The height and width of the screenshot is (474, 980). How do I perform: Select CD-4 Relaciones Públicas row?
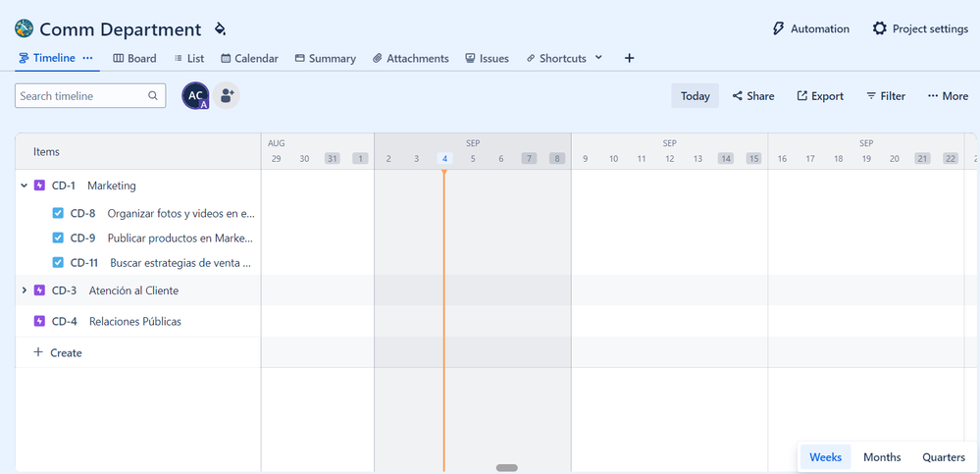coord(137,322)
